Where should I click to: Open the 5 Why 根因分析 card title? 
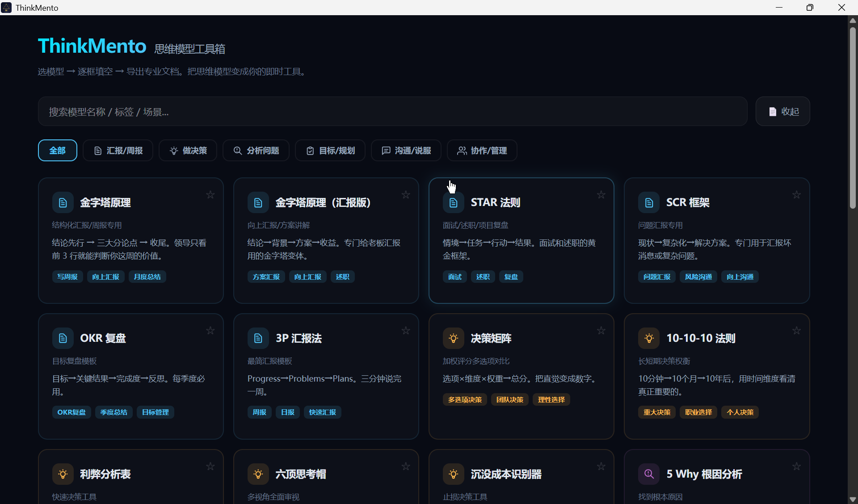point(704,474)
